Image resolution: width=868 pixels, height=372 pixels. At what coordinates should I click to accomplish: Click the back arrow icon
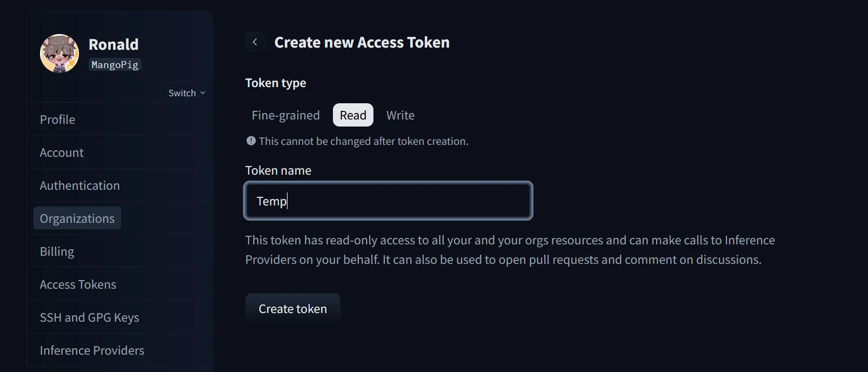(255, 42)
